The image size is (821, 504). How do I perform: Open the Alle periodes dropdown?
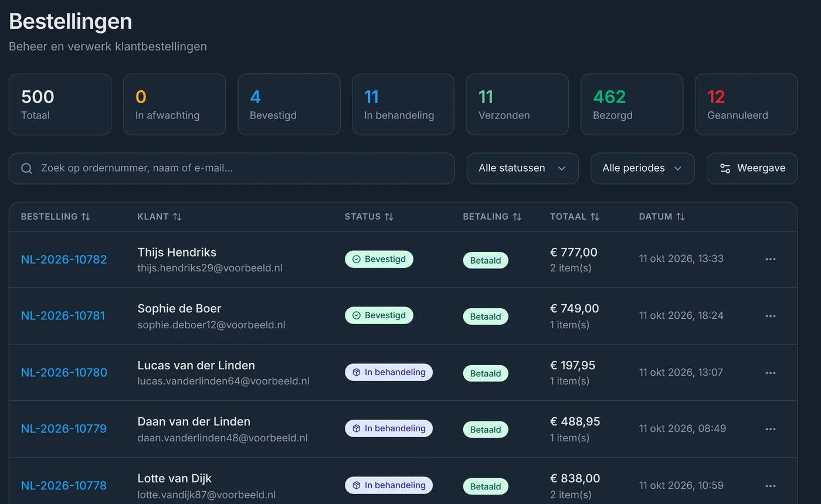click(x=642, y=169)
